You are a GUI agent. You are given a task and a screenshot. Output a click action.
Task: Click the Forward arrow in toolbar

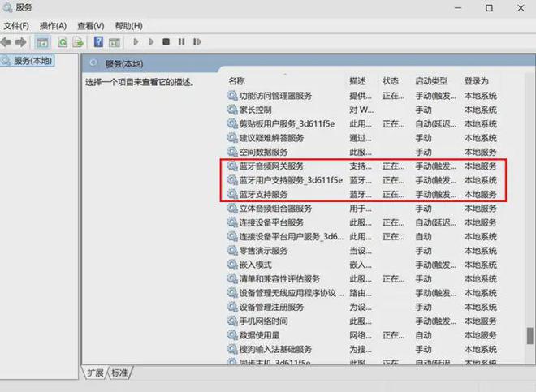21,42
